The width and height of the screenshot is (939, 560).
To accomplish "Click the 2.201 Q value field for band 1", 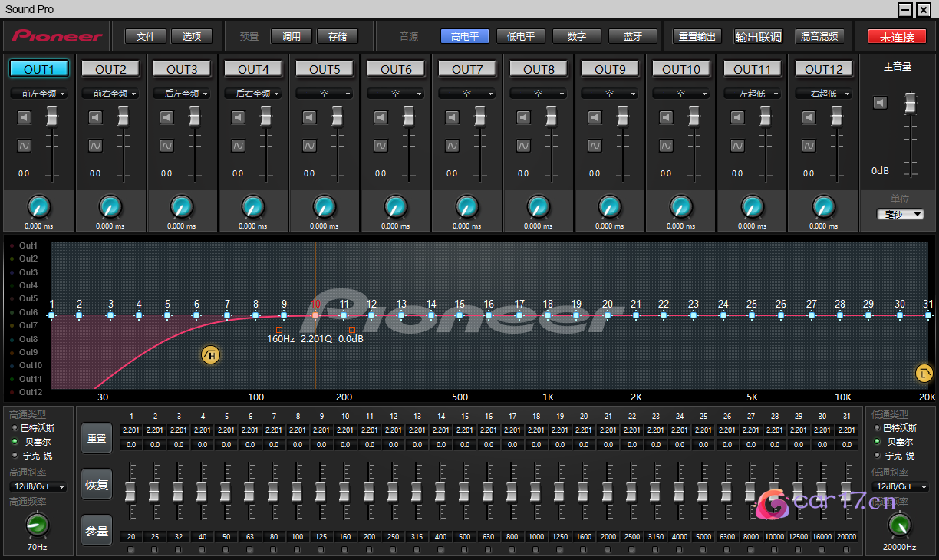I will [x=131, y=430].
